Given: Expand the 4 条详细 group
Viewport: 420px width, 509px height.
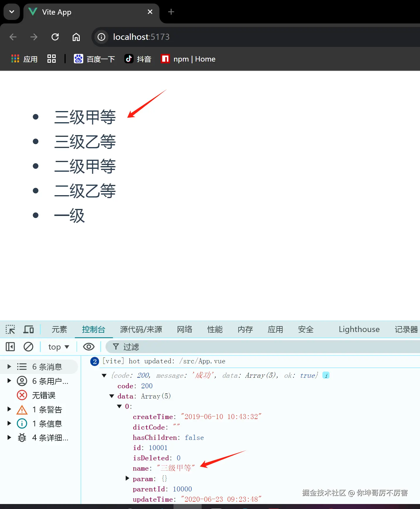Looking at the screenshot, I should (x=9, y=437).
